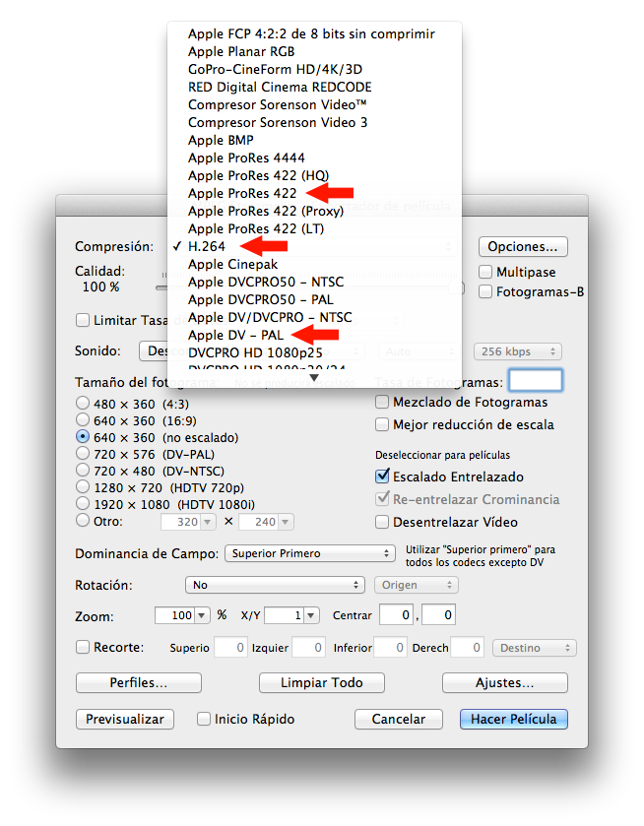Choose Apple DV - PAL from list

pos(236,335)
